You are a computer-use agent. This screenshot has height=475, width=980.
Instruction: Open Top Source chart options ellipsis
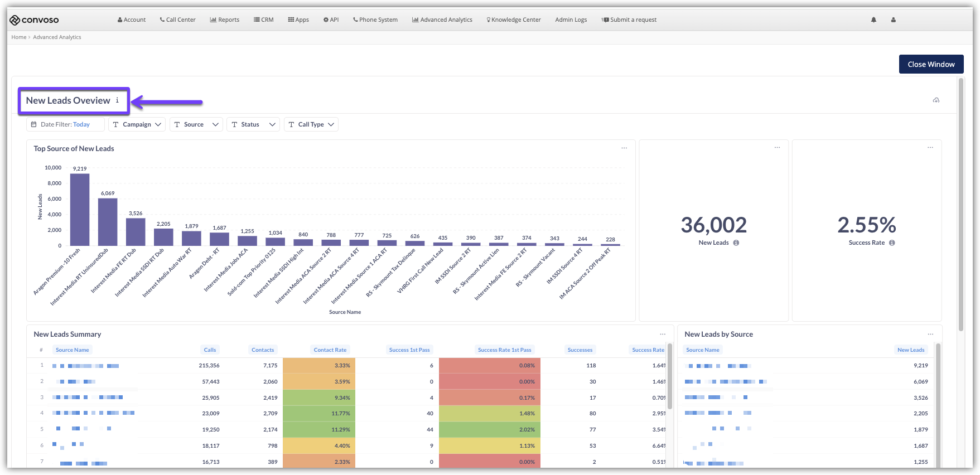624,148
